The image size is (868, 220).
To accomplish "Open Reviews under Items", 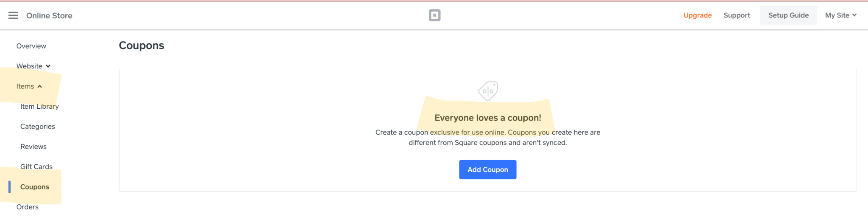I will tap(33, 147).
